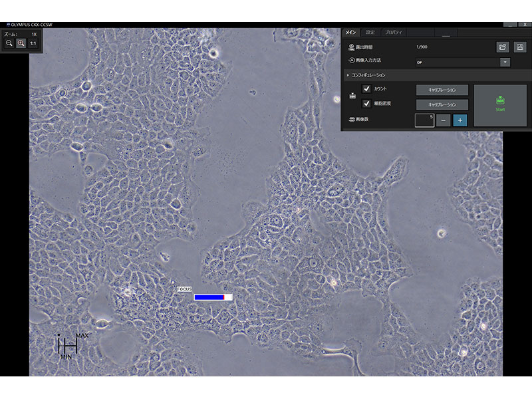Click the save image icon

point(520,47)
